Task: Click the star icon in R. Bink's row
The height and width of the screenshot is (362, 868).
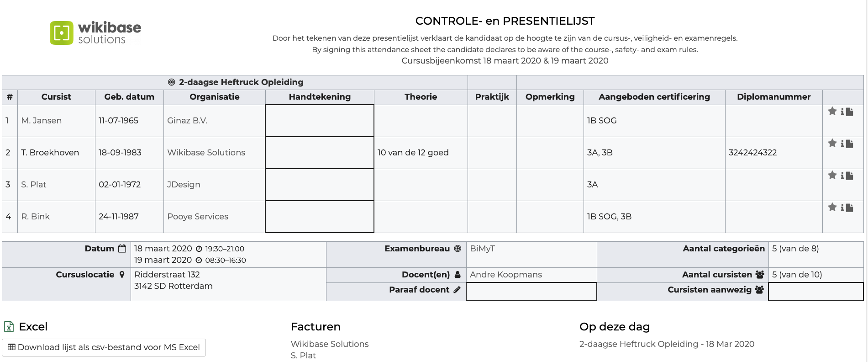Action: [832, 207]
